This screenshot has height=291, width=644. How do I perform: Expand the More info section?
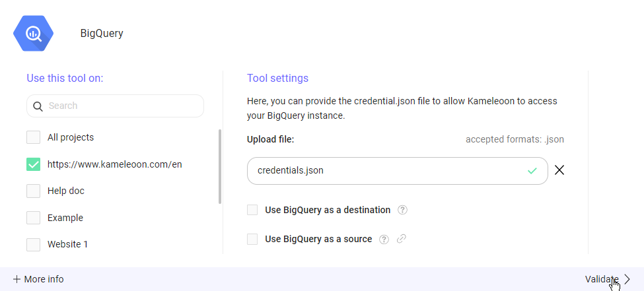[44, 279]
